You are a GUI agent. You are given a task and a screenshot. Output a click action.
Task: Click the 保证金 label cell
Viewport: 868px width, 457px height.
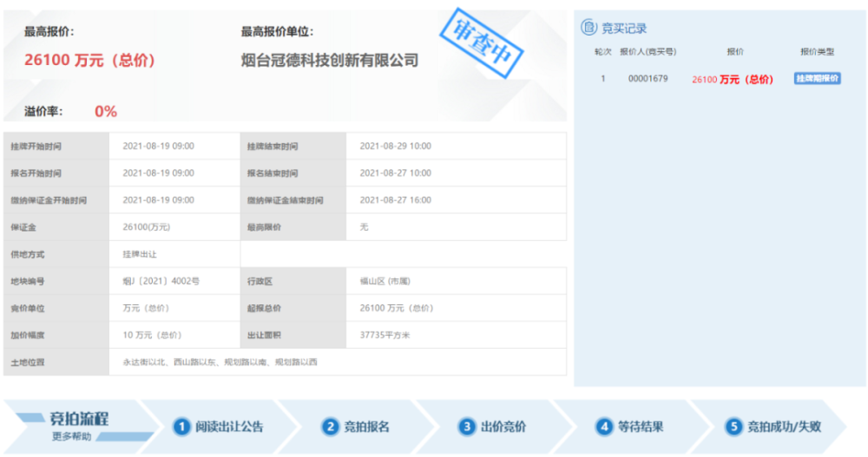(x=56, y=227)
